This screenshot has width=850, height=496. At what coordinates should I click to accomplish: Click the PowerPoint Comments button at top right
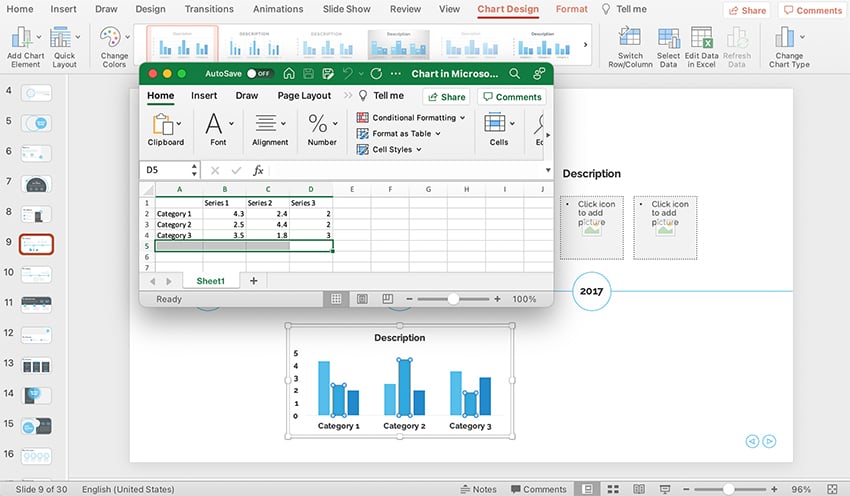pos(811,10)
